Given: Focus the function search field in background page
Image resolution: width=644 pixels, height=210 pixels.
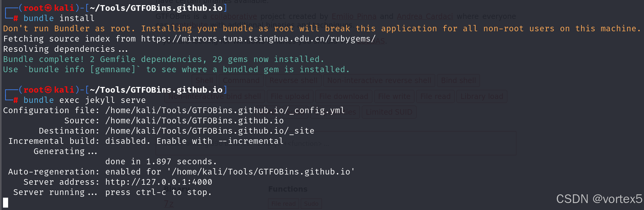Looking at the screenshot, I should [x=336, y=143].
